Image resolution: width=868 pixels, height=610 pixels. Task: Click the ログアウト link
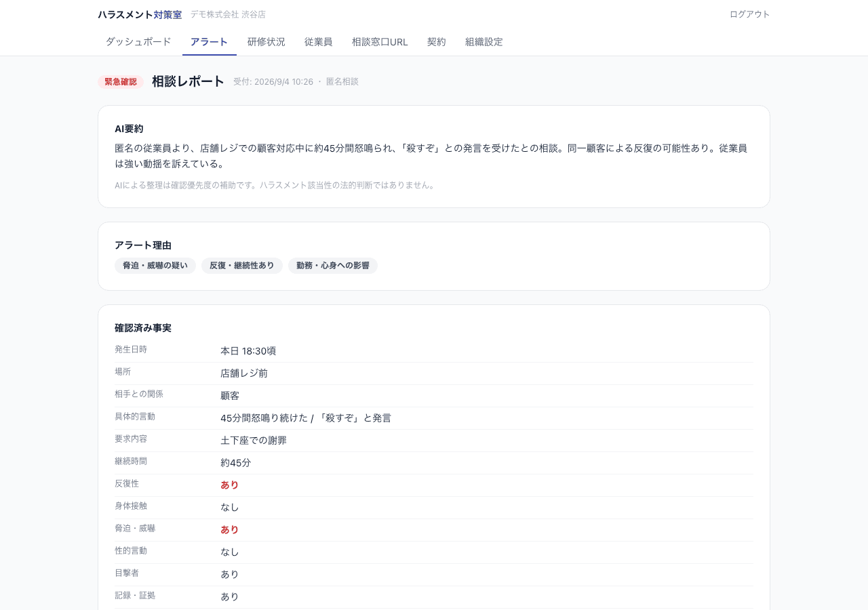click(749, 14)
